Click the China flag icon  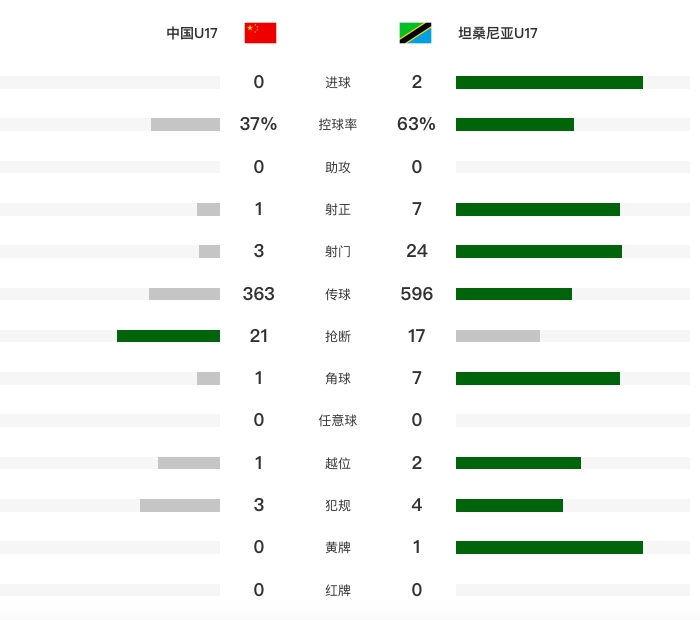click(x=260, y=33)
